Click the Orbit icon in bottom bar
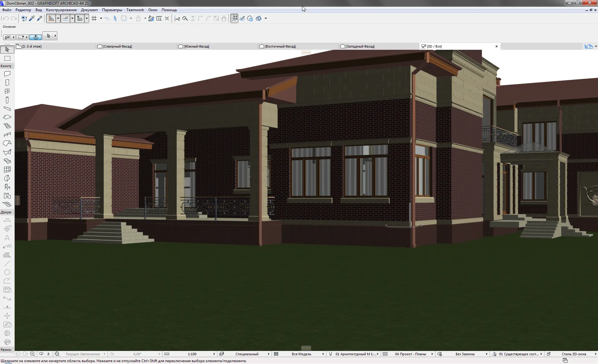The image size is (598, 364). coord(41,354)
